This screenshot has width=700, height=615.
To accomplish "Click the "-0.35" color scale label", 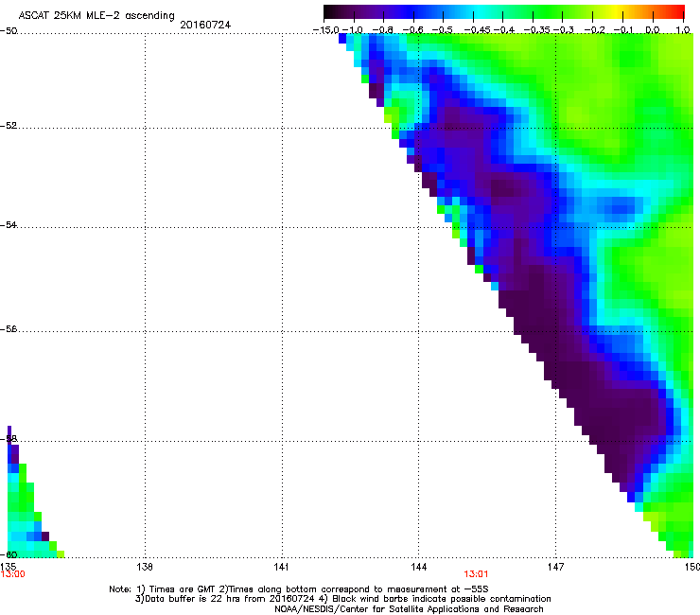I will [537, 30].
